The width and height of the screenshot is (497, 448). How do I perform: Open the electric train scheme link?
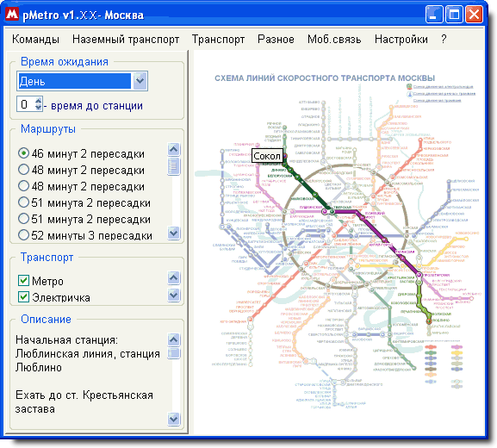point(443,86)
